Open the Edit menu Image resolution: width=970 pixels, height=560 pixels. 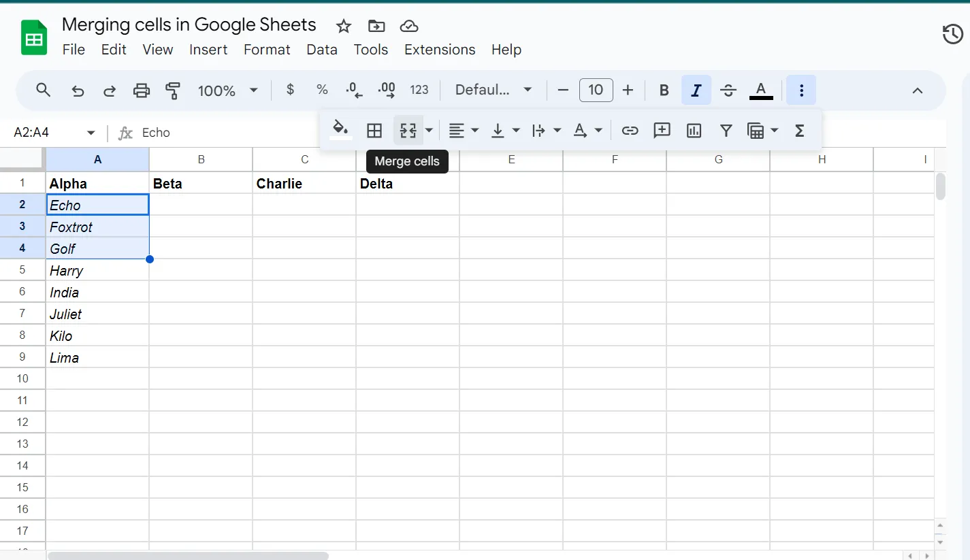pyautogui.click(x=114, y=50)
